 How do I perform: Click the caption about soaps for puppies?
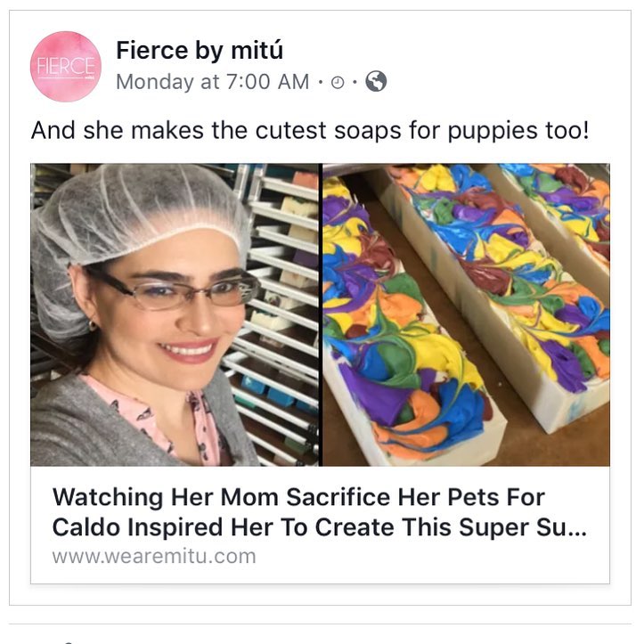(x=310, y=130)
